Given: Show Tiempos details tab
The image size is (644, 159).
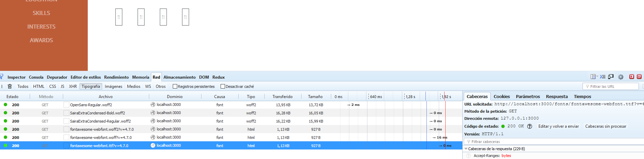Looking at the screenshot, I should click(583, 97).
